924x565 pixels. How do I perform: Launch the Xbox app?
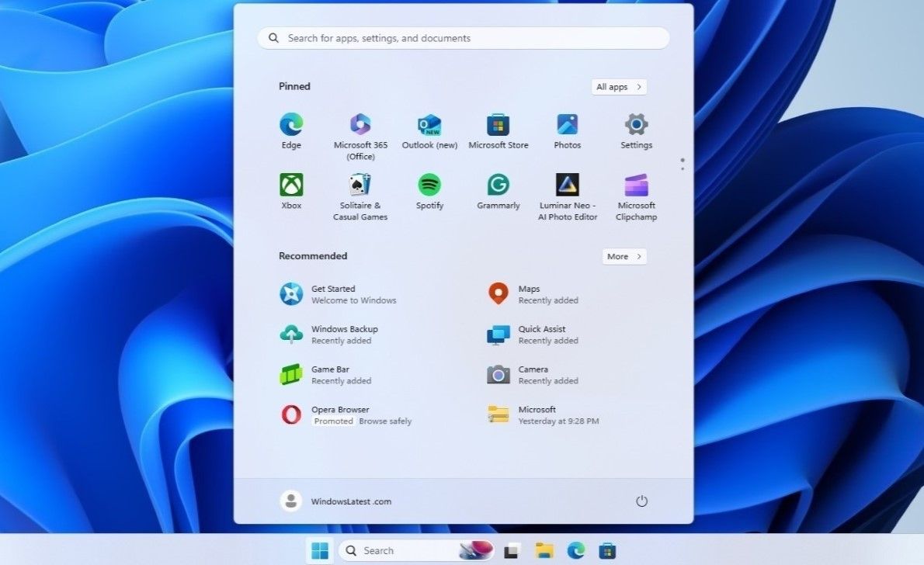pyautogui.click(x=290, y=186)
